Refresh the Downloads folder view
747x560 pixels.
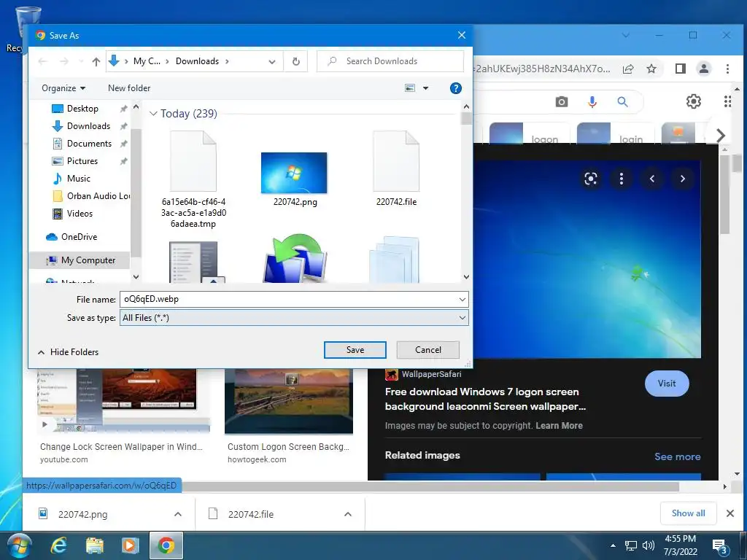[296, 61]
